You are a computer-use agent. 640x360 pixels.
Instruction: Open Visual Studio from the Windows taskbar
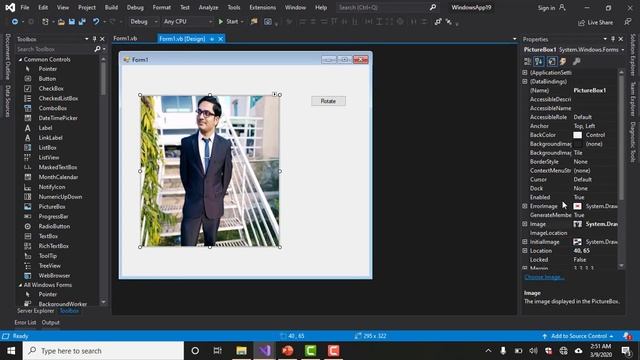[x=264, y=351]
